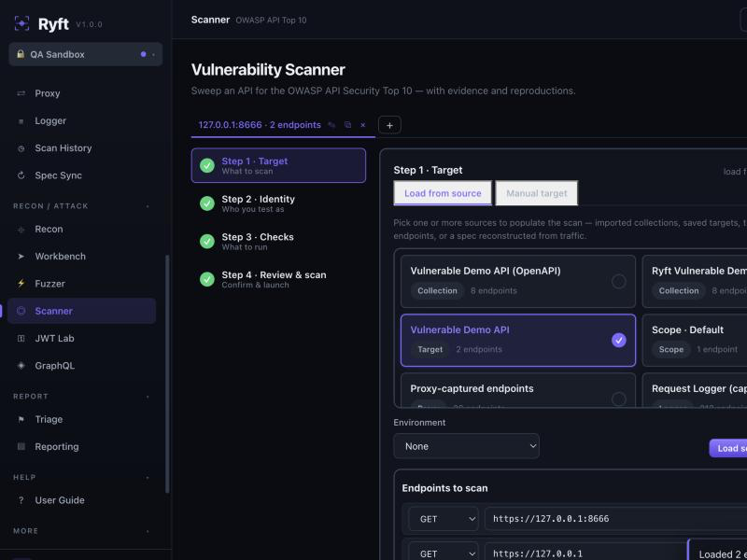This screenshot has width=747, height=560.
Task: Select the Request Logger source card
Action: pyautogui.click(x=695, y=390)
